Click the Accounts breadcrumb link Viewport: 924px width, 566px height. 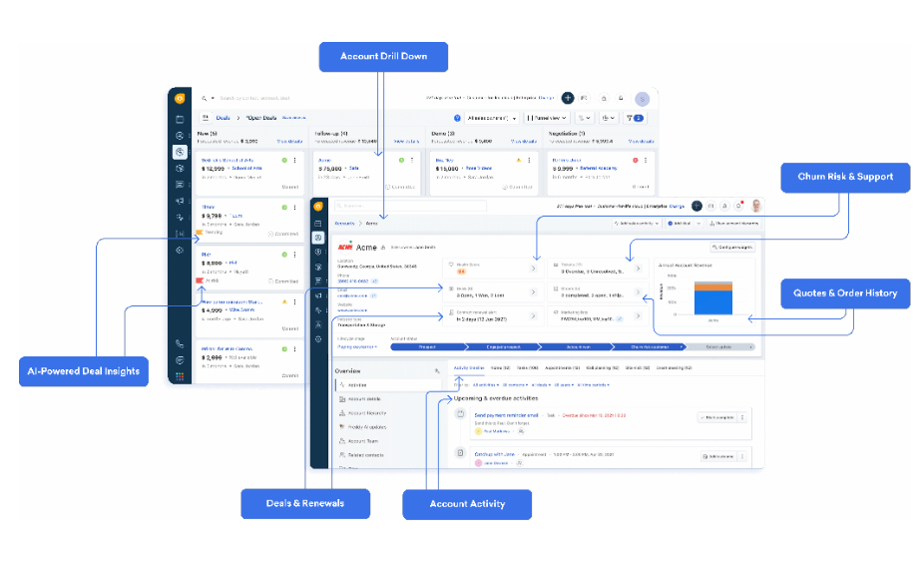point(344,224)
